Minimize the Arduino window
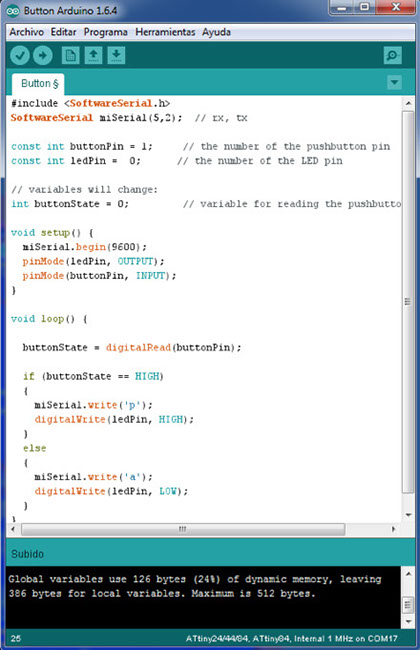The image size is (420, 650). (342, 7)
